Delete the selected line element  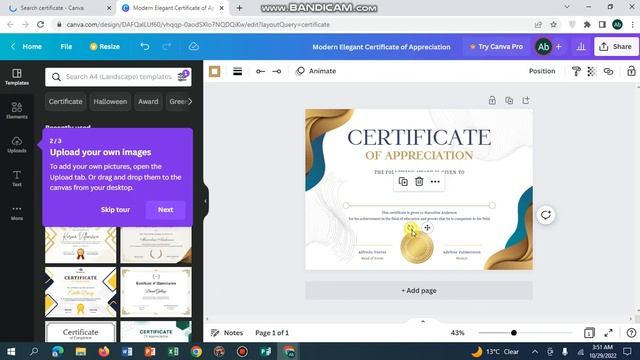(419, 182)
